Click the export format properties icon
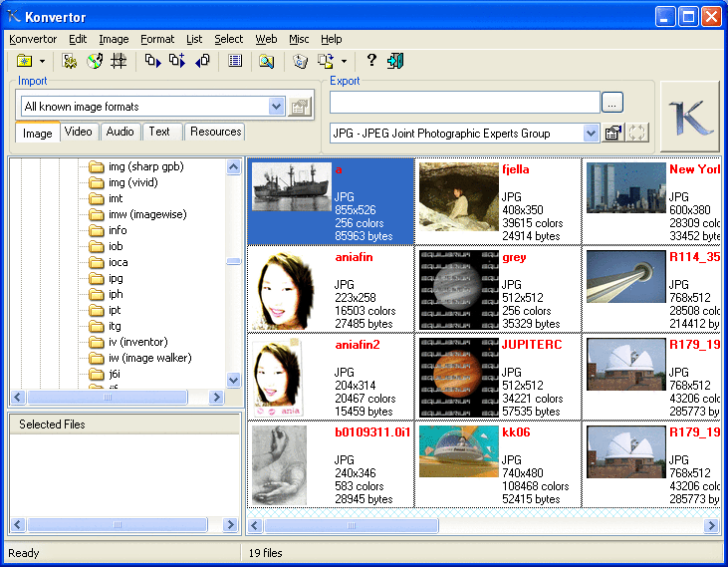Viewport: 728px width, 567px height. [x=613, y=133]
